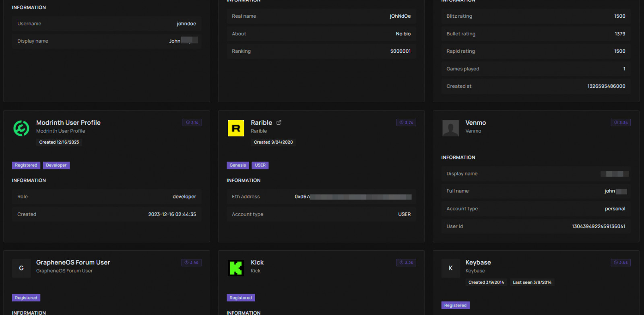Open the Rarible title link

(261, 123)
